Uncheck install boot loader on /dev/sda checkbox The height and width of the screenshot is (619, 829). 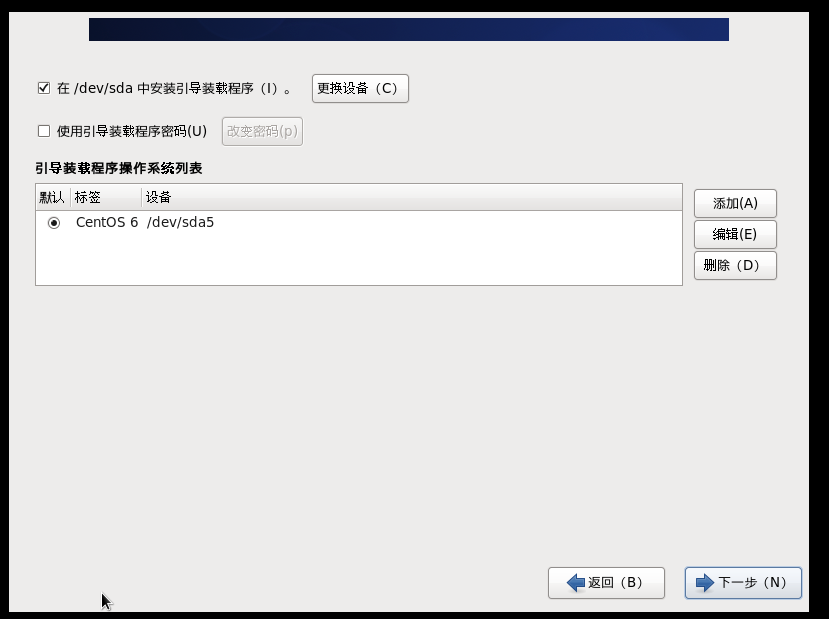[44, 88]
